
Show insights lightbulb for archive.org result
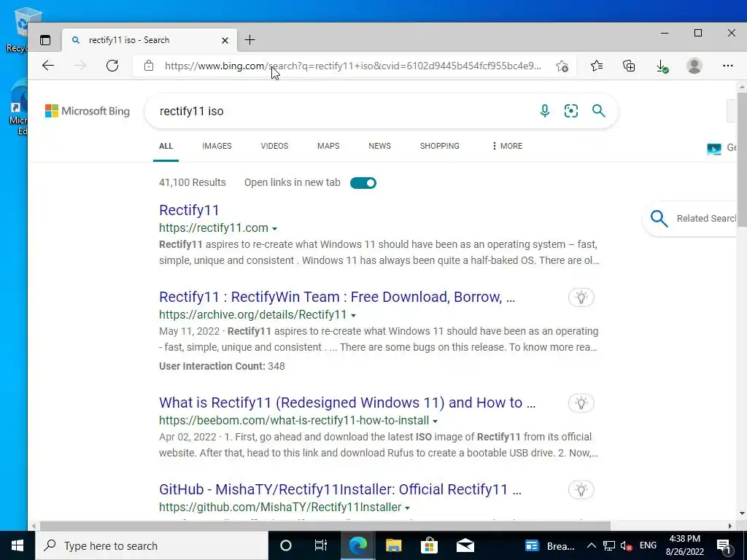coord(581,297)
